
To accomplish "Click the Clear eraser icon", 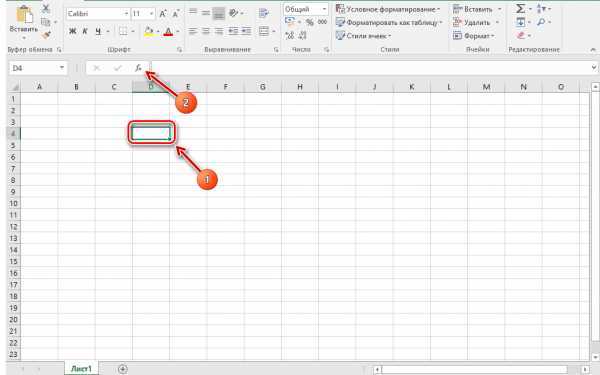I will (x=520, y=35).
